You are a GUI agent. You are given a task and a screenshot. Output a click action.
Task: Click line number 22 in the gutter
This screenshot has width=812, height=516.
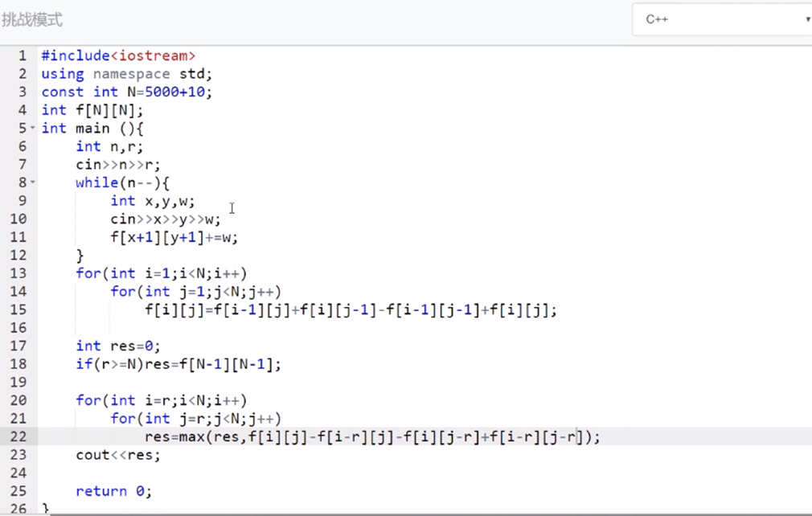point(18,436)
